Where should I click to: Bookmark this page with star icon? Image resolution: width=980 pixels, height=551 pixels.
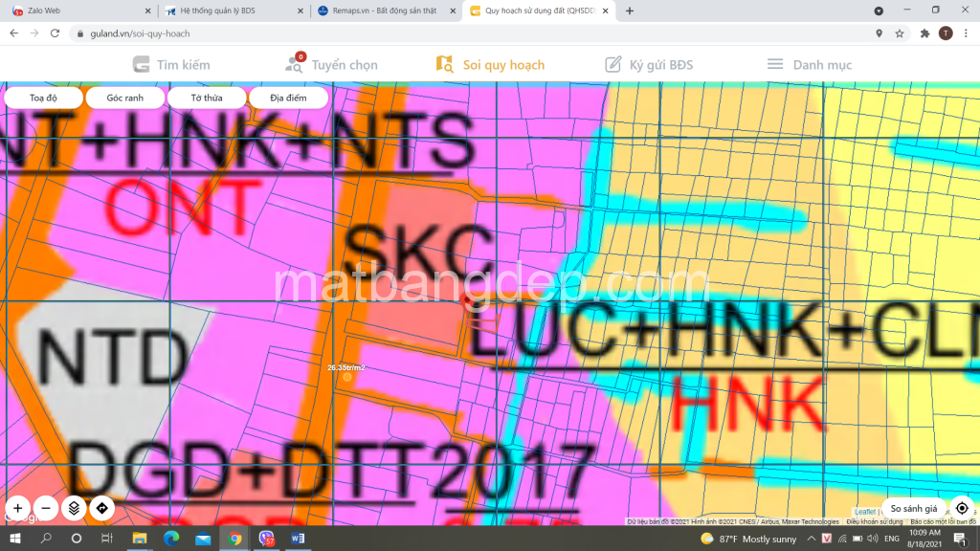[x=900, y=33]
